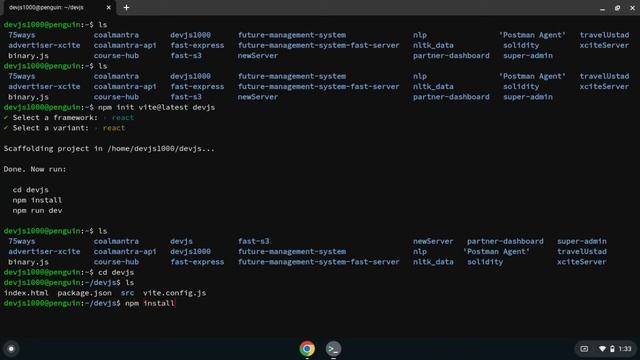Click the 'npm run dev' instruction
Image resolution: width=640 pixels, height=360 pixels.
[x=37, y=211]
